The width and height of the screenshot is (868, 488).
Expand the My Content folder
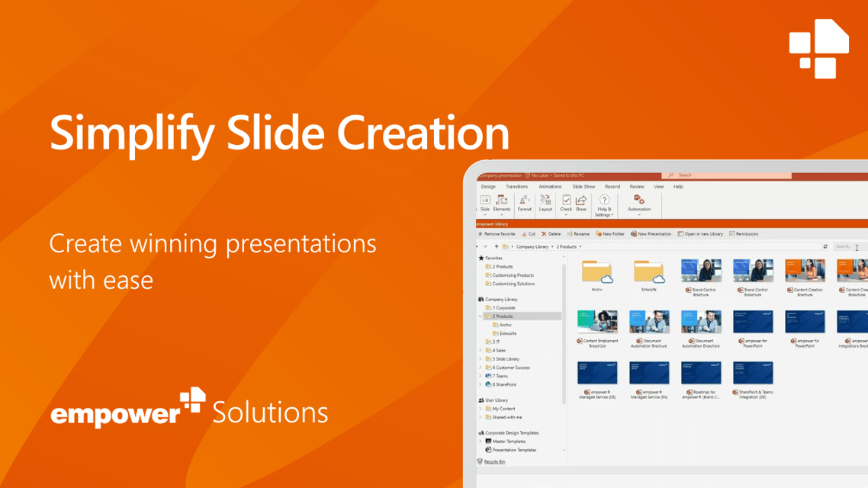coord(480,409)
